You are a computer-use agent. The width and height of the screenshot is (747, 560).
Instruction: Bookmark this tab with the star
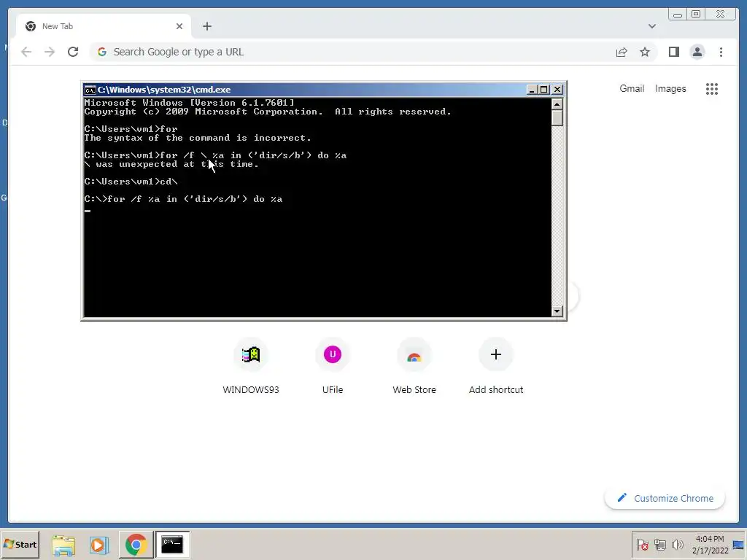click(x=645, y=52)
